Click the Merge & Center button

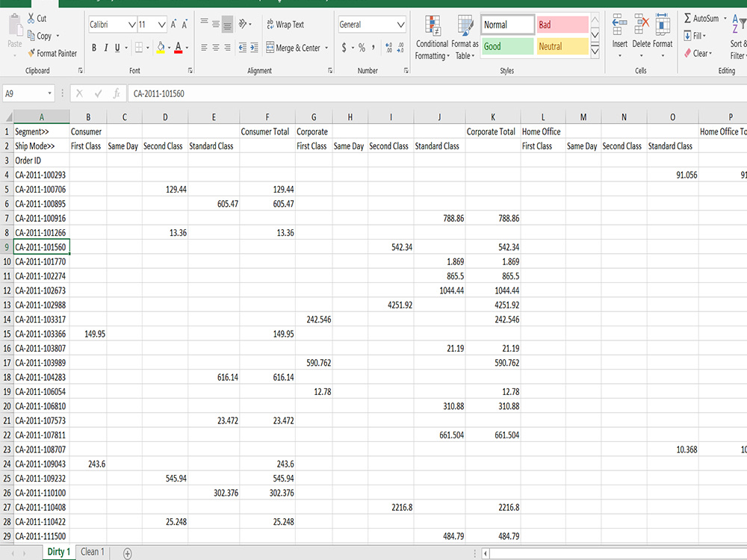pos(293,48)
